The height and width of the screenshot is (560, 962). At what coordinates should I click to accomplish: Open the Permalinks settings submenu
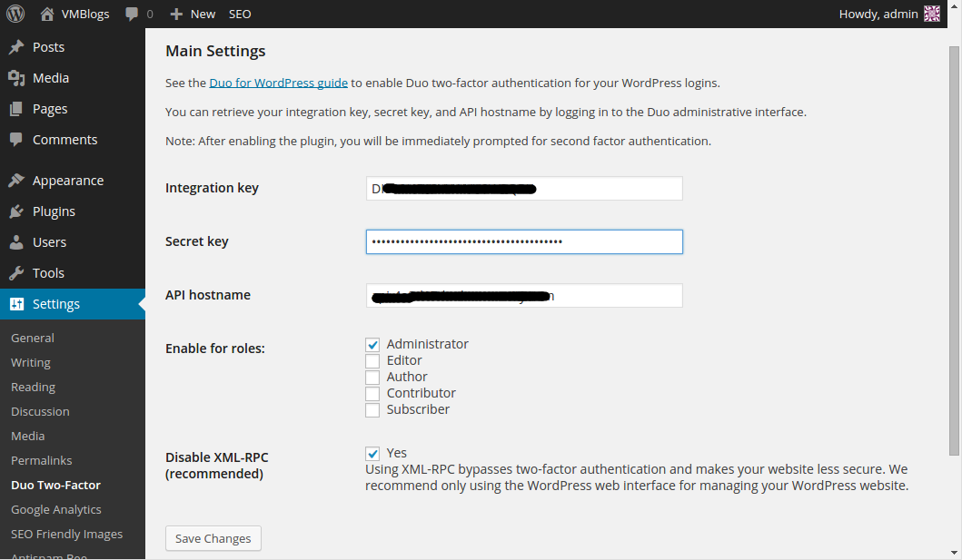coord(41,460)
